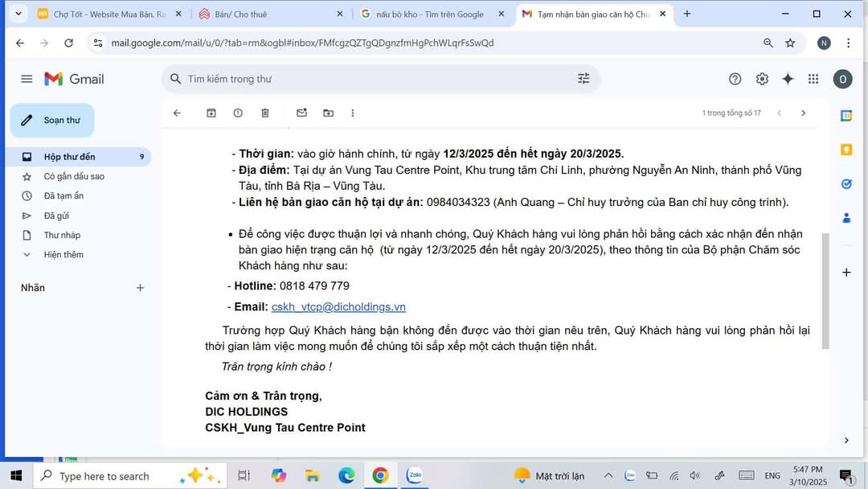The height and width of the screenshot is (489, 868).
Task: Close the Bán/ Cho thuê tab
Action: [x=340, y=14]
